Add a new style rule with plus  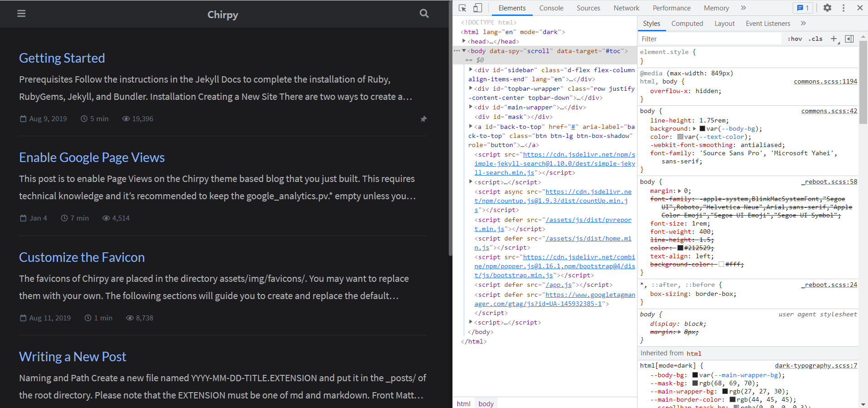[834, 39]
